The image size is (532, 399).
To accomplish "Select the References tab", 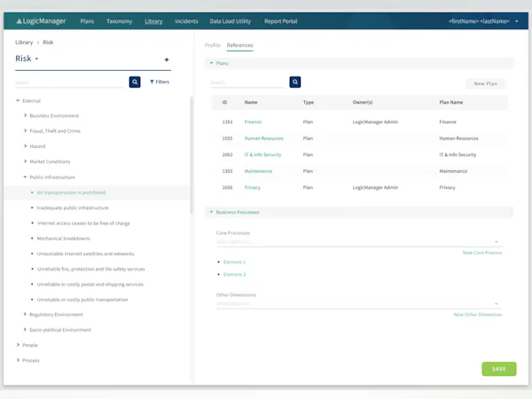I will click(240, 45).
